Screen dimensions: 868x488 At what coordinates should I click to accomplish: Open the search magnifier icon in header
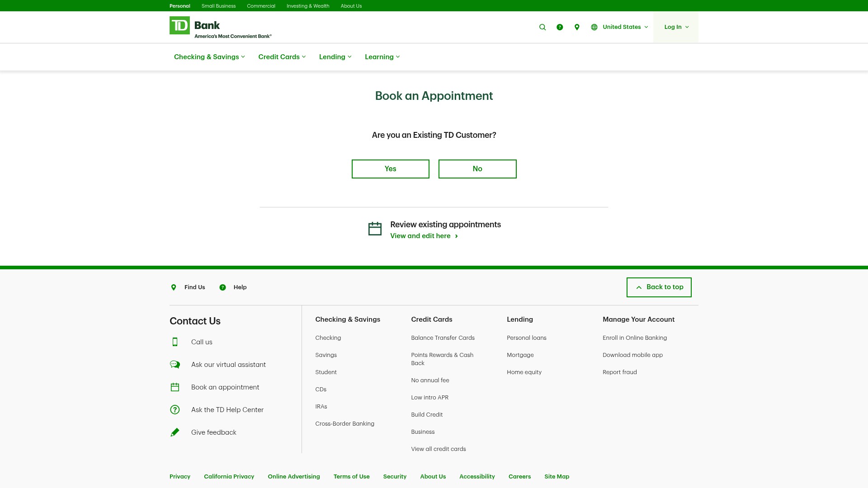[542, 27]
